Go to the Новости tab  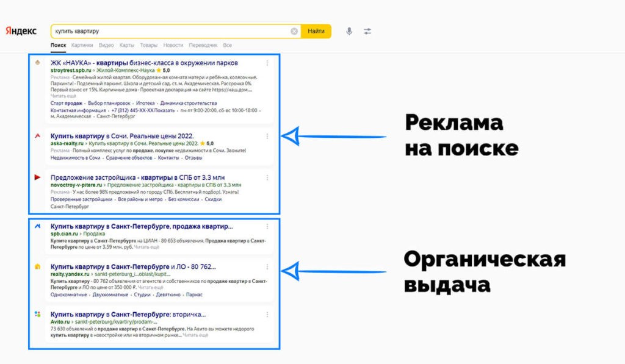pyautogui.click(x=173, y=45)
